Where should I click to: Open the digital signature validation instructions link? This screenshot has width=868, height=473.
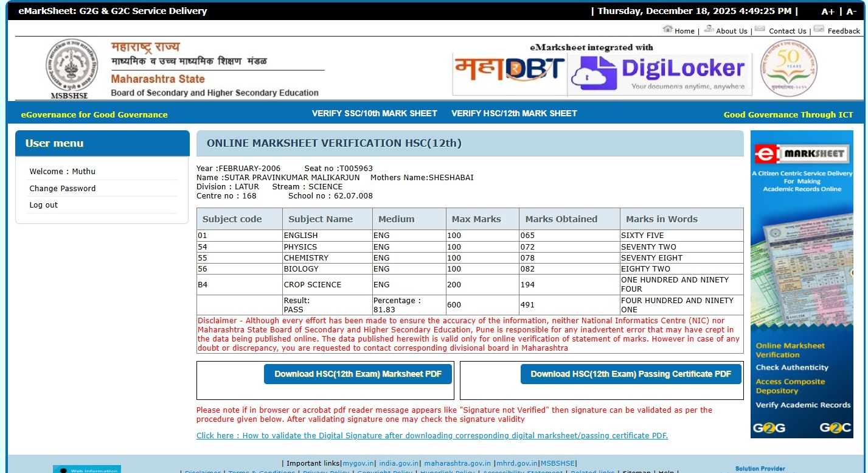pos(432,436)
